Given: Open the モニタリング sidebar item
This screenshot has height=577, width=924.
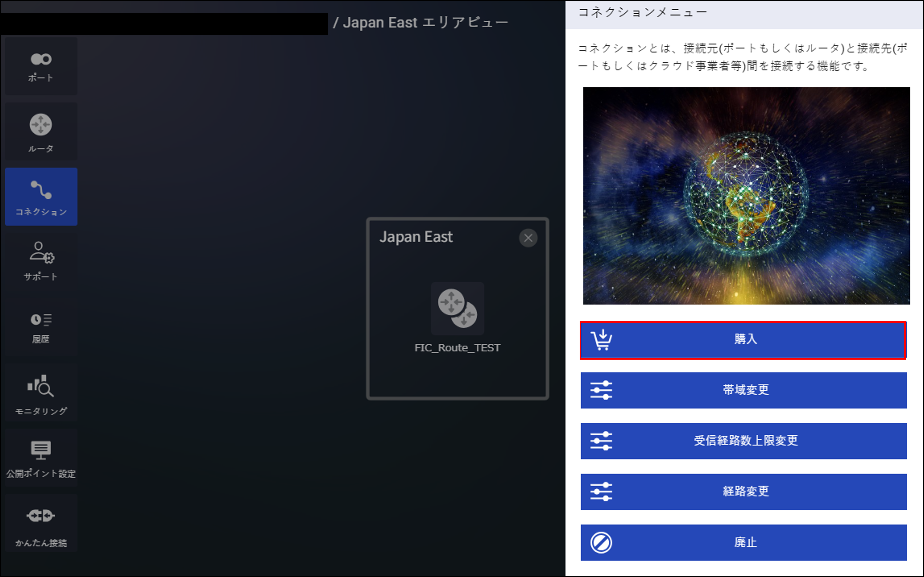Looking at the screenshot, I should (41, 393).
